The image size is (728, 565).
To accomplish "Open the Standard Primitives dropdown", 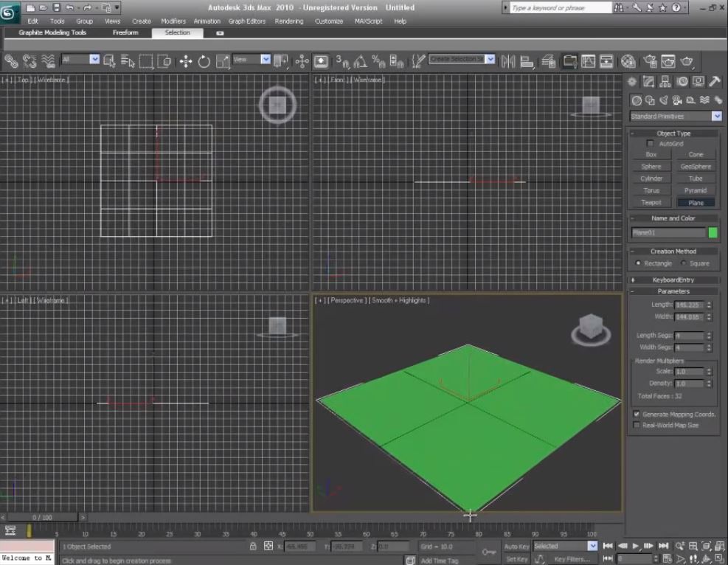I will (676, 116).
